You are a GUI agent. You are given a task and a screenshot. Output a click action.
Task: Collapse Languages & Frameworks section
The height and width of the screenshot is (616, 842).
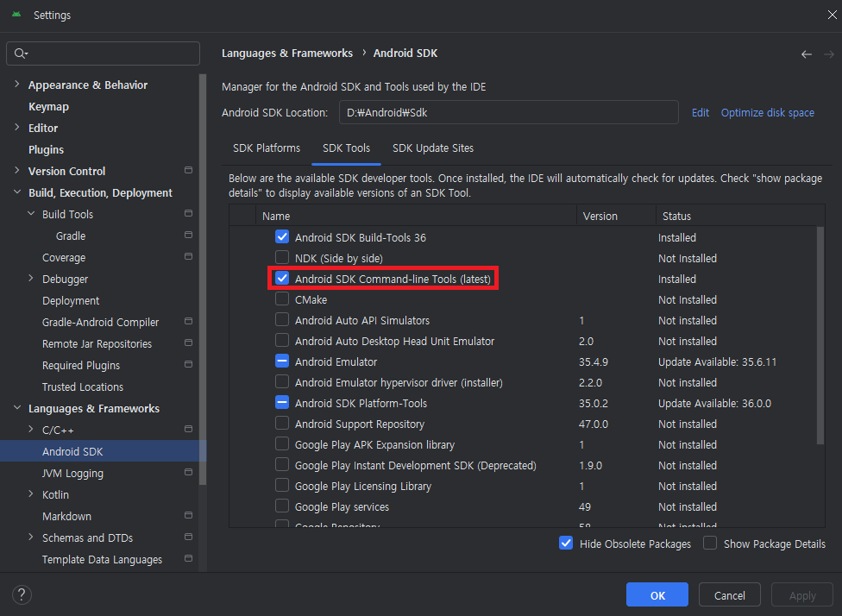click(x=16, y=407)
